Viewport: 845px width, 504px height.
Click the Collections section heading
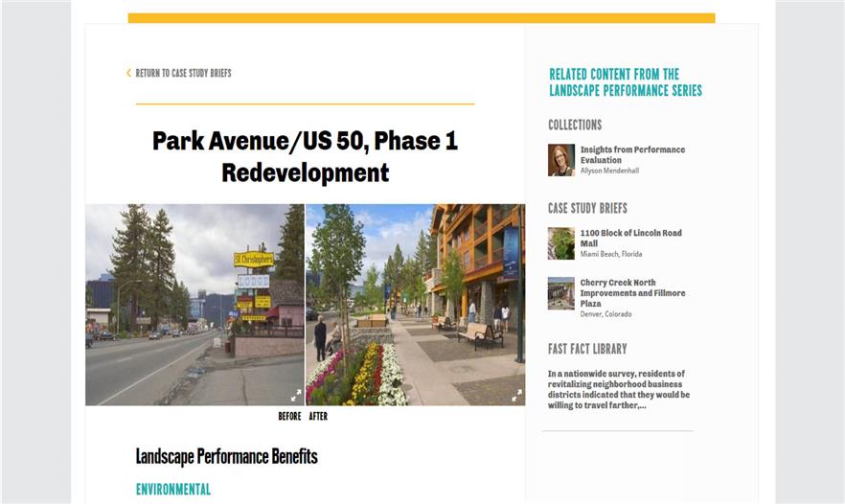[575, 125]
